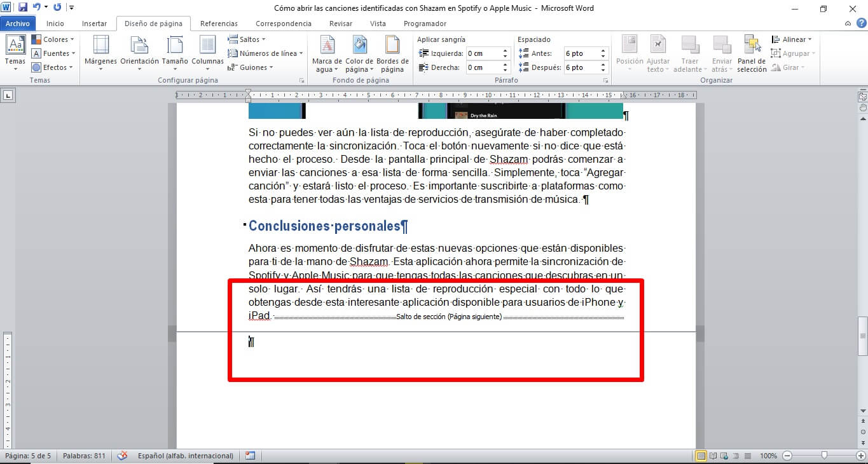The image size is (868, 464).
Task: Click the Después spacing field
Action: (586, 67)
